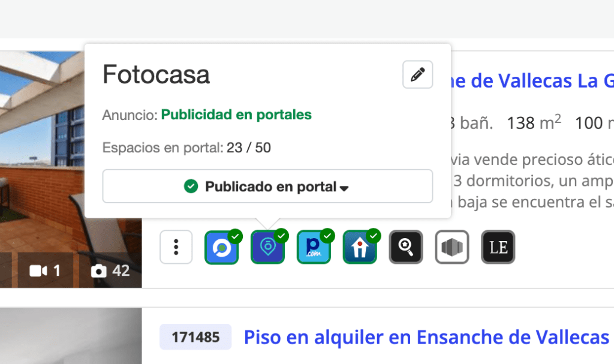Open the Idealista house portal icon
Screen dimensions: 614x364
point(360,247)
